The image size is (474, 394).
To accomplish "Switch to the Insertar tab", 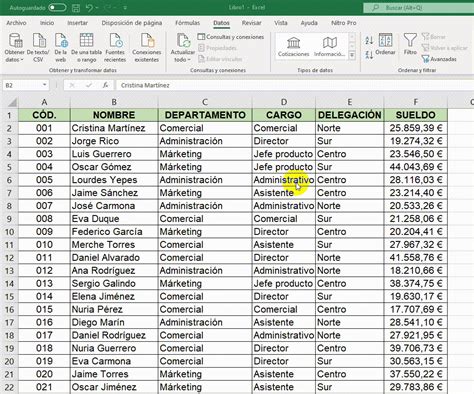I will point(78,23).
